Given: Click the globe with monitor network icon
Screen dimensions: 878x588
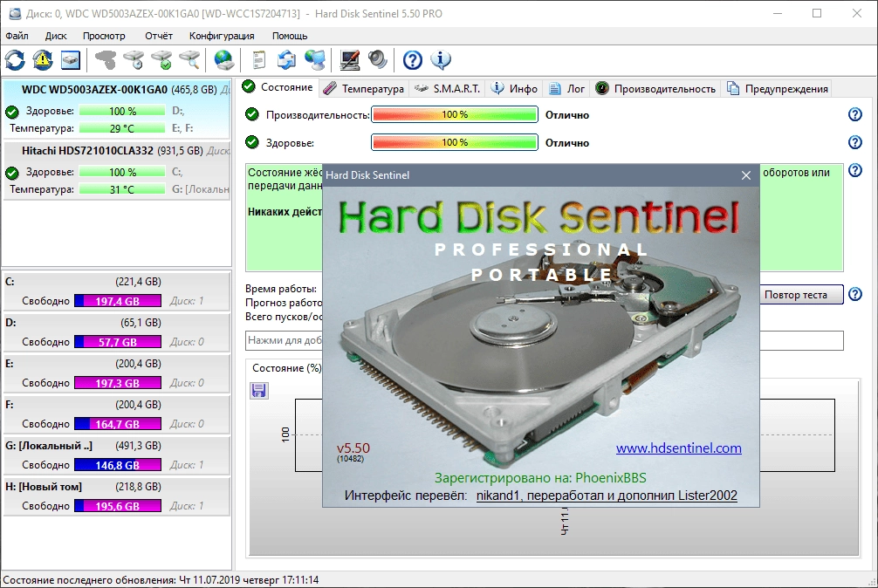Looking at the screenshot, I should pos(315,60).
